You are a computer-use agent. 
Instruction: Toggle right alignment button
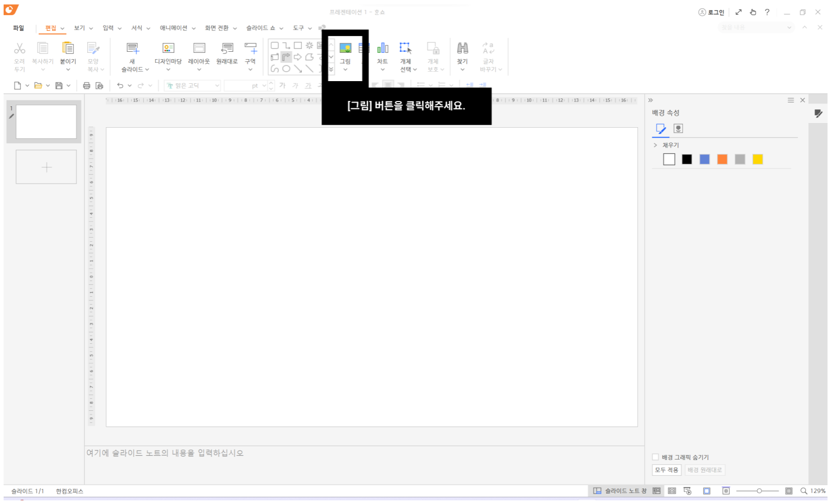pos(401,85)
